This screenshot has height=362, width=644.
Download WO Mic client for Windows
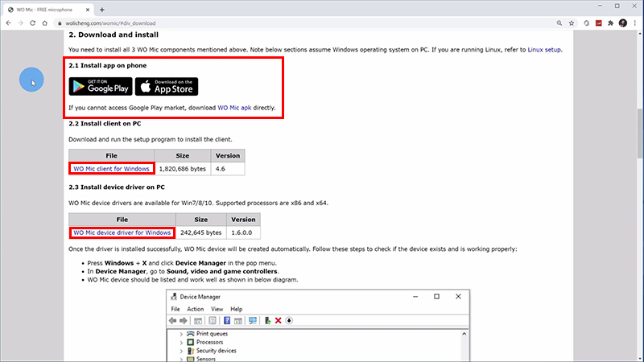click(x=111, y=169)
